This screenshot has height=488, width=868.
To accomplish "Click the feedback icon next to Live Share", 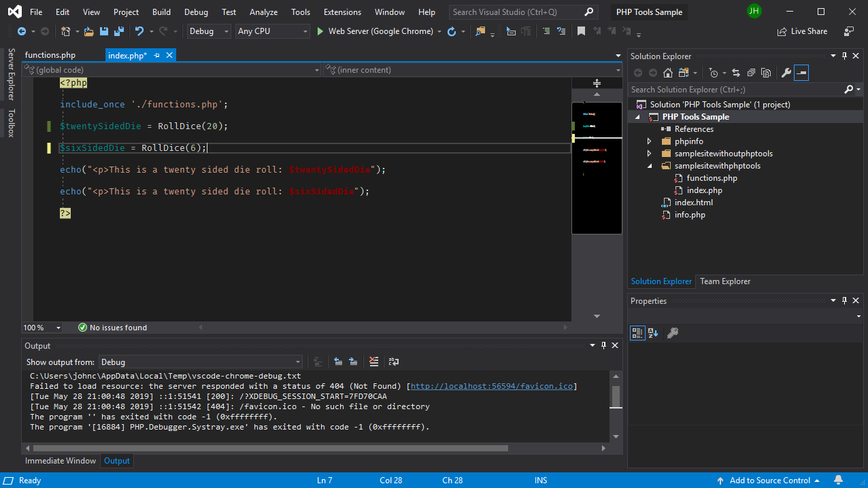I will click(x=849, y=31).
